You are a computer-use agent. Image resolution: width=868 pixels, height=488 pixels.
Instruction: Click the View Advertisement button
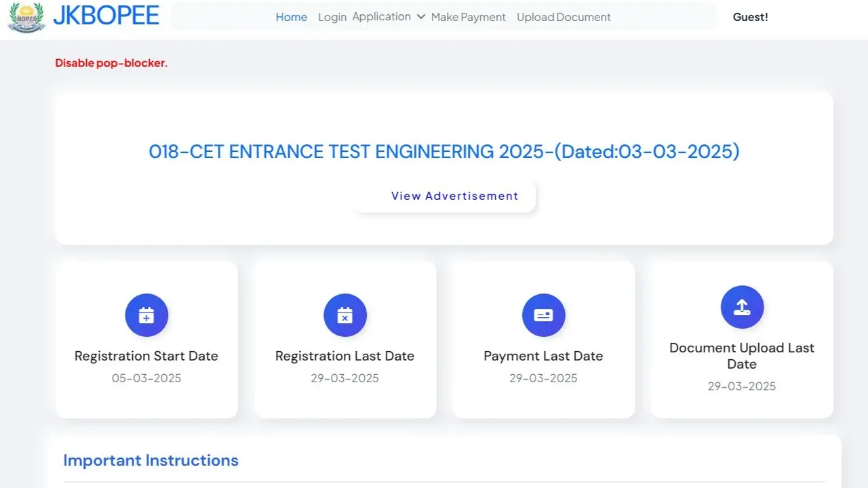[x=454, y=196]
